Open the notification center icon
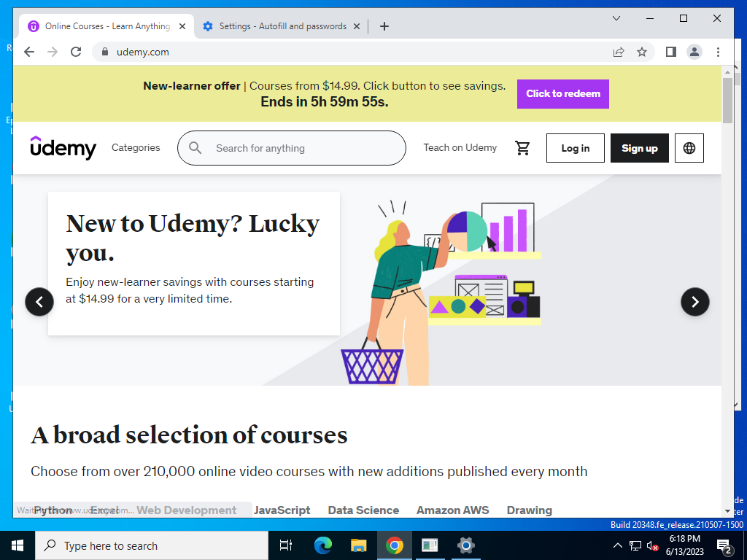Image resolution: width=747 pixels, height=560 pixels. 724,545
